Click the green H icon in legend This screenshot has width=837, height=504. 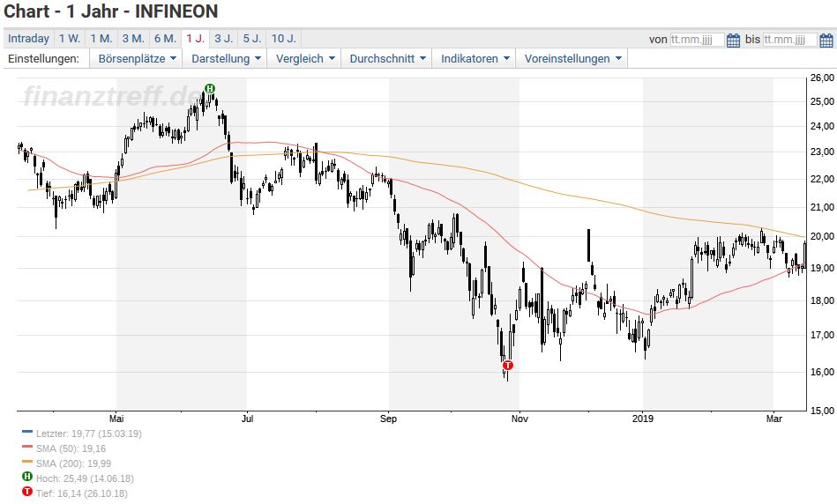coord(27,477)
